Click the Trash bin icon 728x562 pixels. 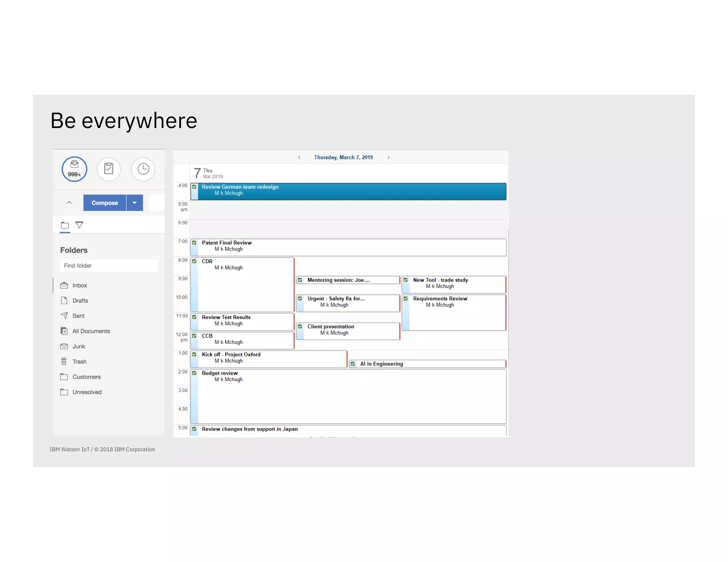[64, 361]
